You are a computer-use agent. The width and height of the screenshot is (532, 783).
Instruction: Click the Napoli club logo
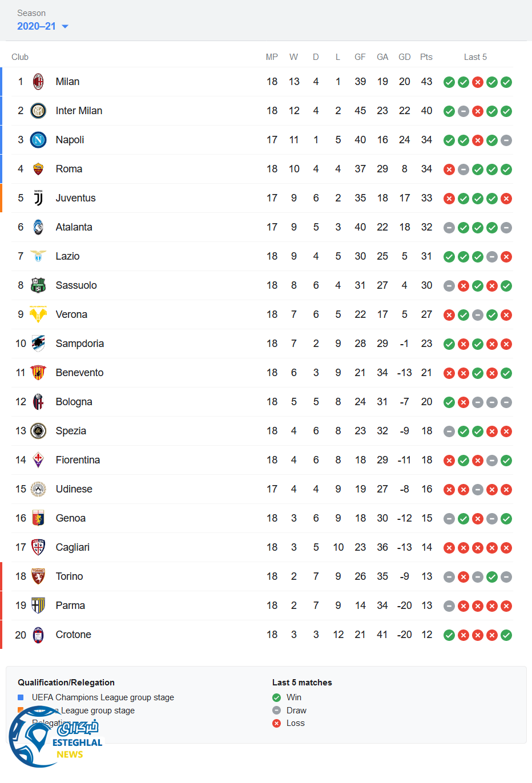tap(38, 140)
